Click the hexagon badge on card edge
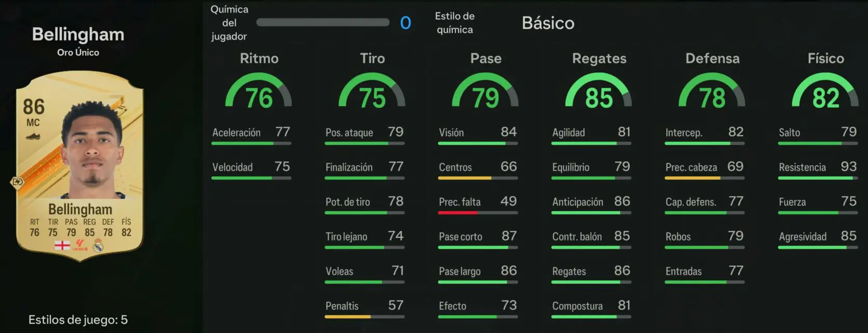The height and width of the screenshot is (333, 868). tap(17, 182)
